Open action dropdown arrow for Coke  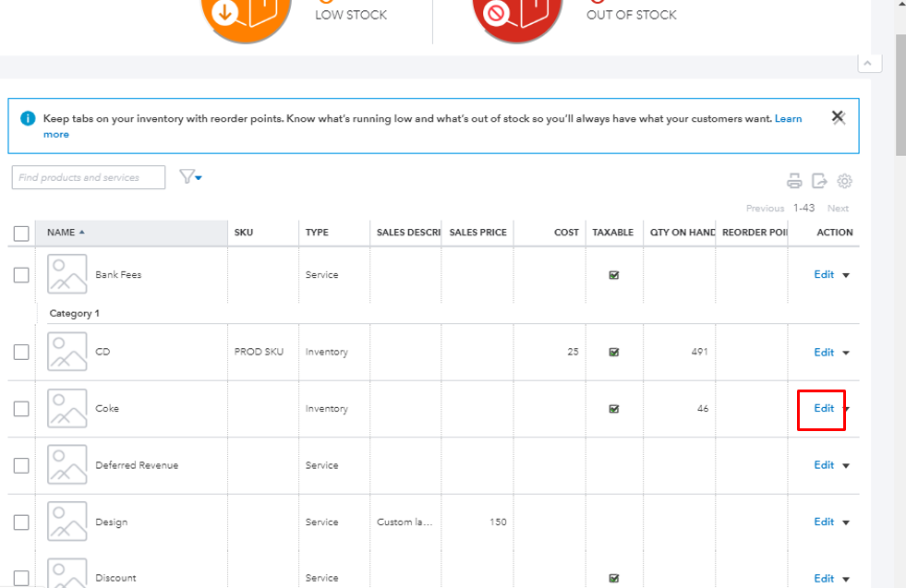click(847, 409)
